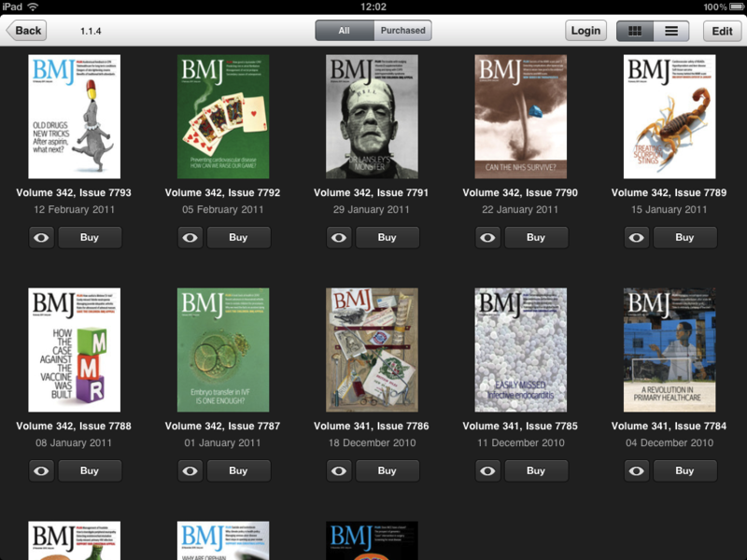Buy Volume 342, Issue 7792
Viewport: 747px width, 560px height.
pyautogui.click(x=238, y=237)
